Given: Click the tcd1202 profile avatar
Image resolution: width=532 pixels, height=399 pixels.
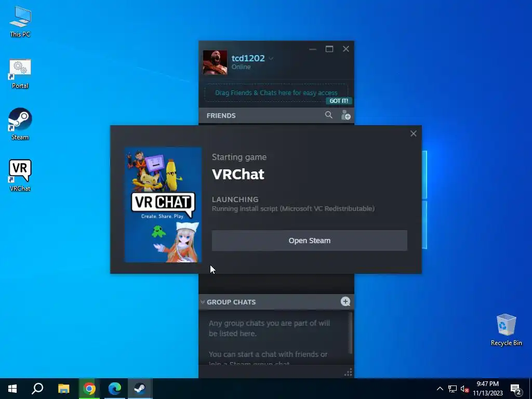Looking at the screenshot, I should click(215, 62).
